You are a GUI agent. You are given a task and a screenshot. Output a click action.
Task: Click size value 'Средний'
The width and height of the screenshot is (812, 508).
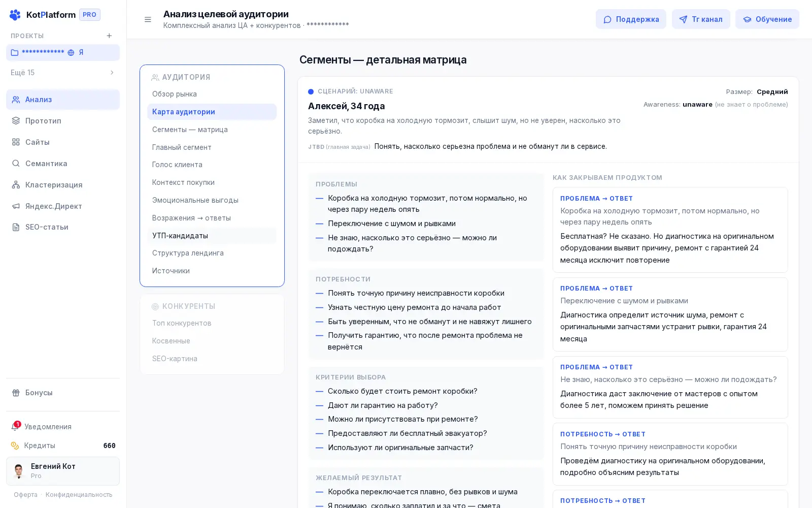(772, 91)
